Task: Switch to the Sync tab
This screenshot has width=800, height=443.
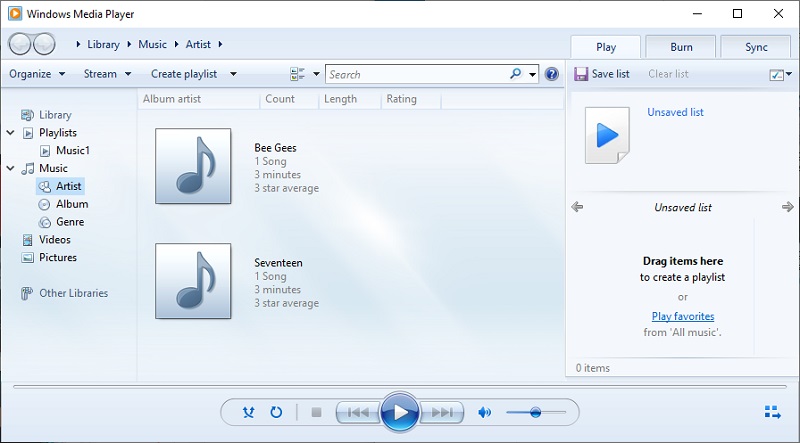Action: (756, 47)
